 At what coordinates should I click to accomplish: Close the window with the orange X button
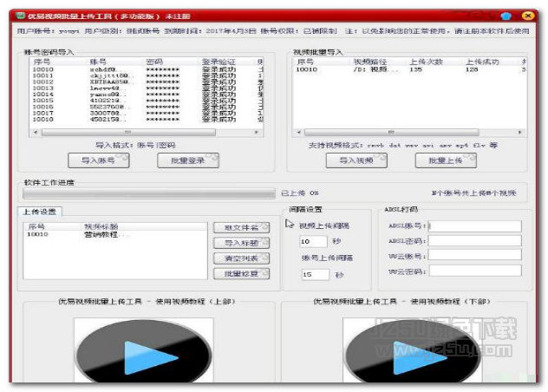[x=528, y=16]
